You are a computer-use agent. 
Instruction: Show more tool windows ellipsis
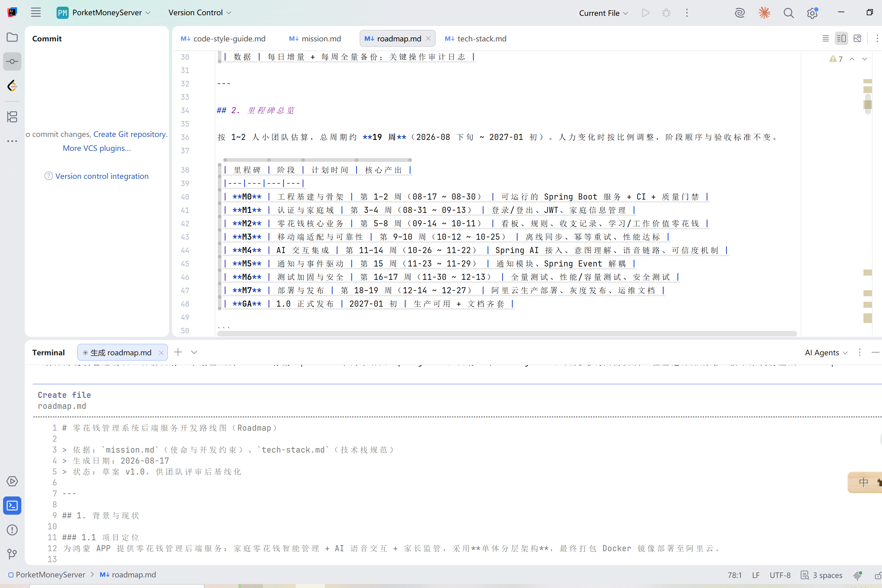[x=12, y=141]
